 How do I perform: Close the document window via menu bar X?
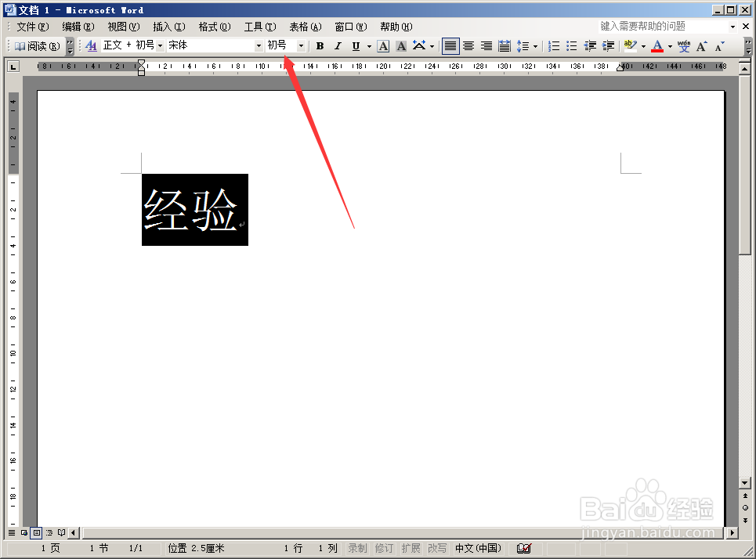coord(746,27)
